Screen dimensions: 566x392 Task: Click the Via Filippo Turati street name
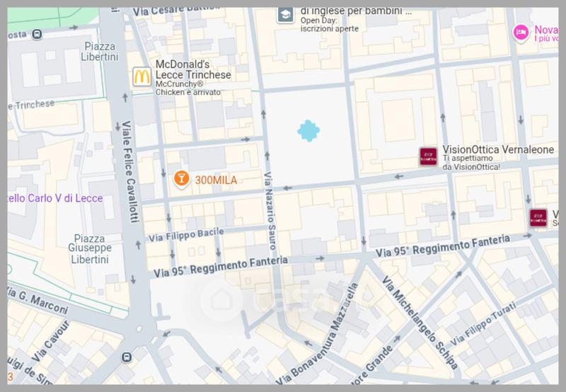coord(483,324)
